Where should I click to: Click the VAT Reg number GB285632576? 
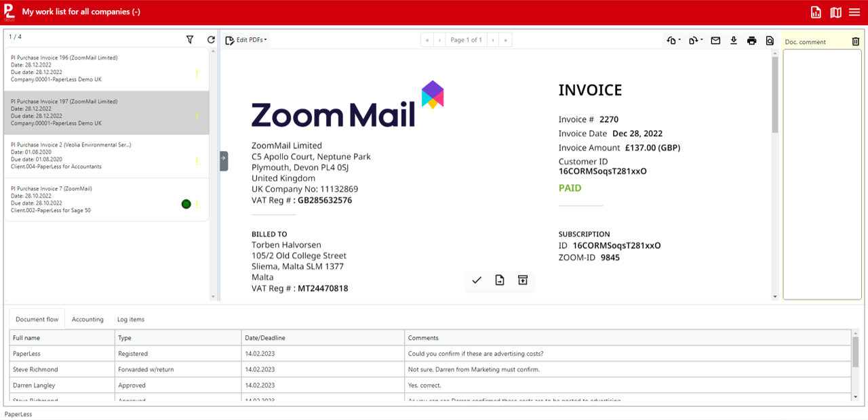325,201
